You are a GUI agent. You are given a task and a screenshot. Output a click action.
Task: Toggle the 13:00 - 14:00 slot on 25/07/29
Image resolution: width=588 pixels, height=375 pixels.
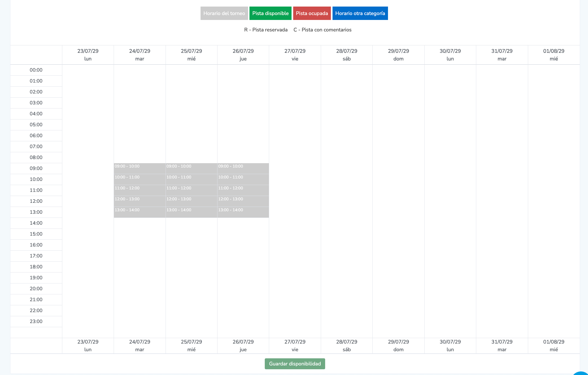point(191,212)
